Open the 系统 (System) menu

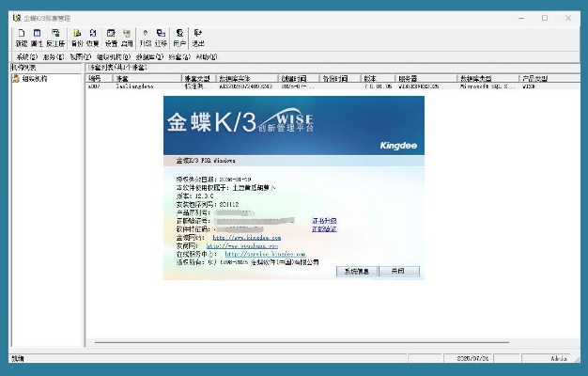click(27, 57)
